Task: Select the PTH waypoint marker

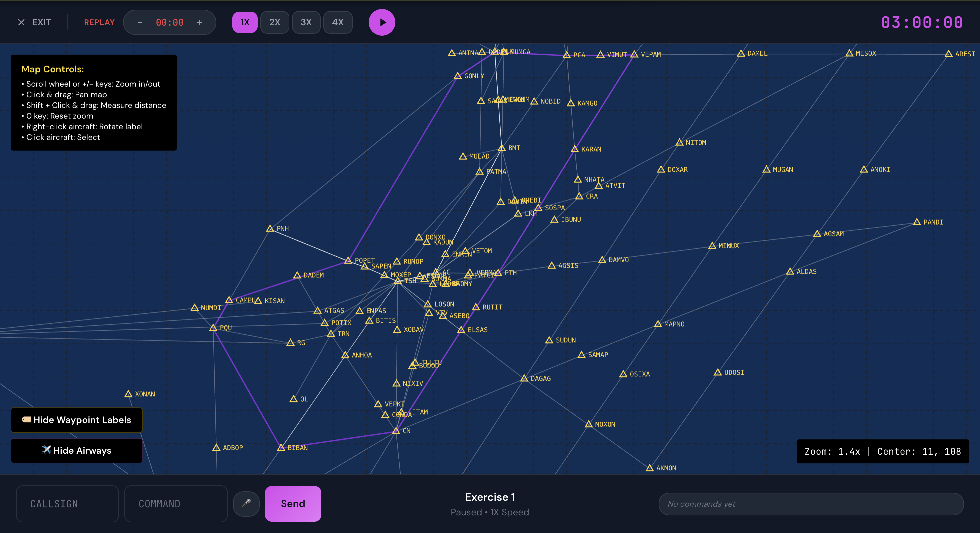Action: [x=498, y=273]
